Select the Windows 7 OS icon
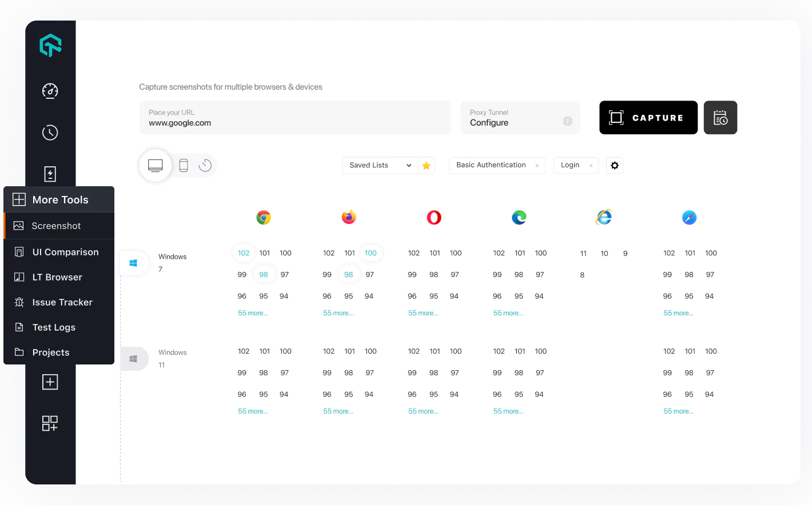 pos(134,263)
